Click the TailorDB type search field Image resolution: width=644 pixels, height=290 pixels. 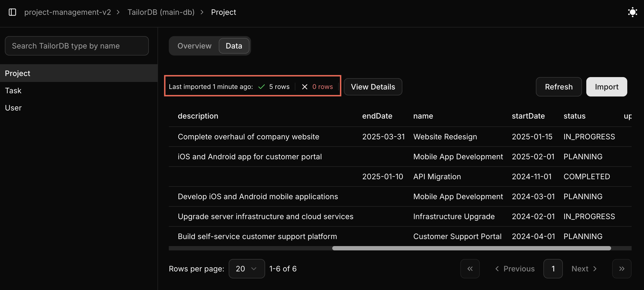[77, 46]
